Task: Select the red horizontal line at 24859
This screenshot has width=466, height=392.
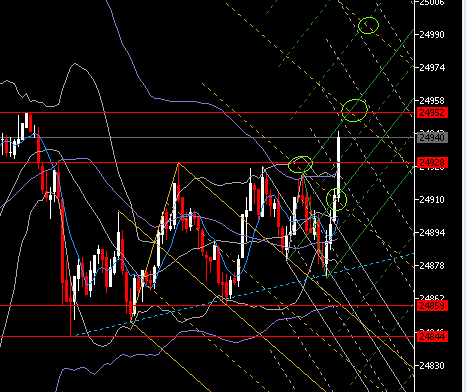Action: 207,305
